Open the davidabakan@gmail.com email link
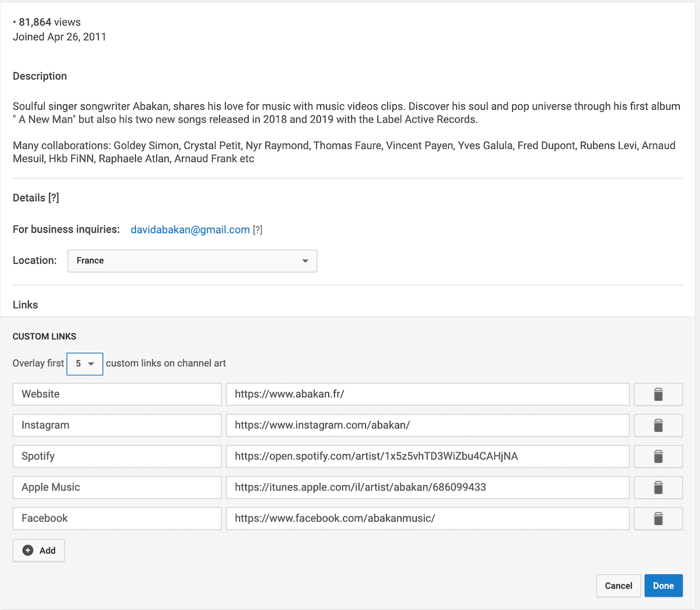Viewport: 700px width, 610px height. (x=190, y=230)
